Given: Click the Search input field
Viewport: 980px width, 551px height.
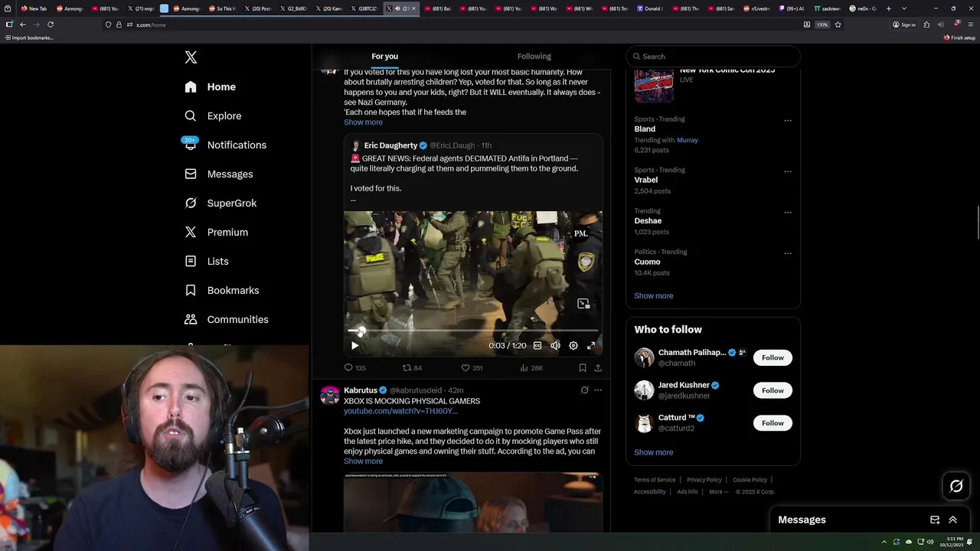Looking at the screenshot, I should [x=713, y=57].
